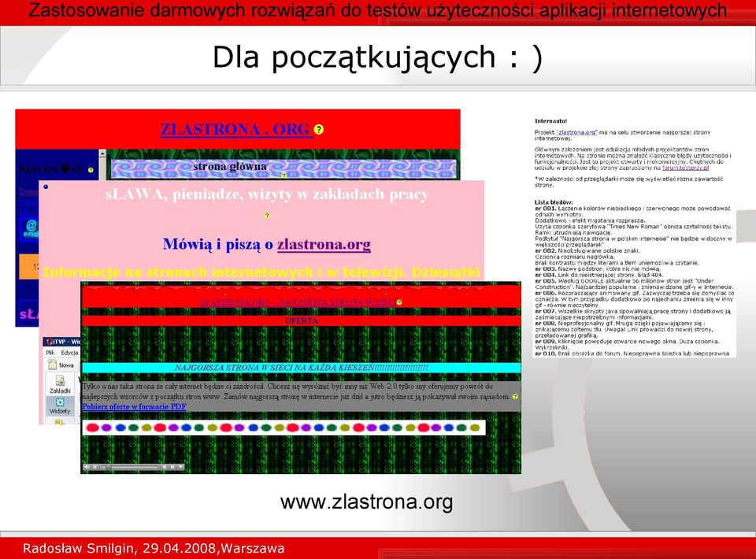Click the strona główna patterned banner
The width and height of the screenshot is (756, 559).
point(283,168)
